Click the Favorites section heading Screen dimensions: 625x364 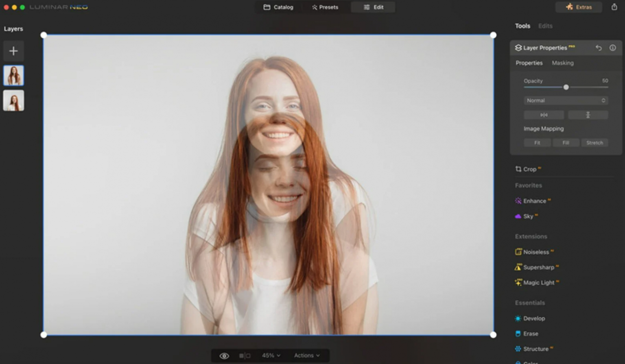click(x=529, y=185)
